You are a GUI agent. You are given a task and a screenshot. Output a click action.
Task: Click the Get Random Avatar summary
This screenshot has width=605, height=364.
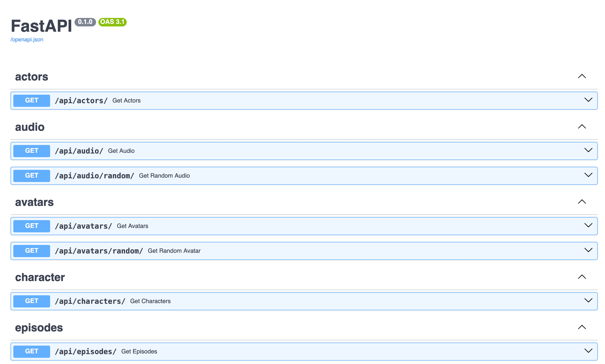pyautogui.click(x=174, y=251)
